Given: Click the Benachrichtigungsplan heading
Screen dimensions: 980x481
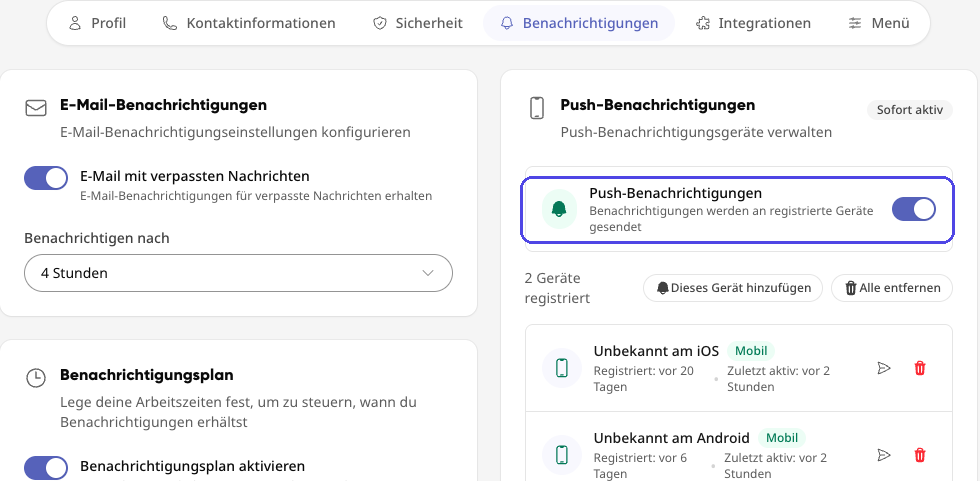Looking at the screenshot, I should 147,375.
